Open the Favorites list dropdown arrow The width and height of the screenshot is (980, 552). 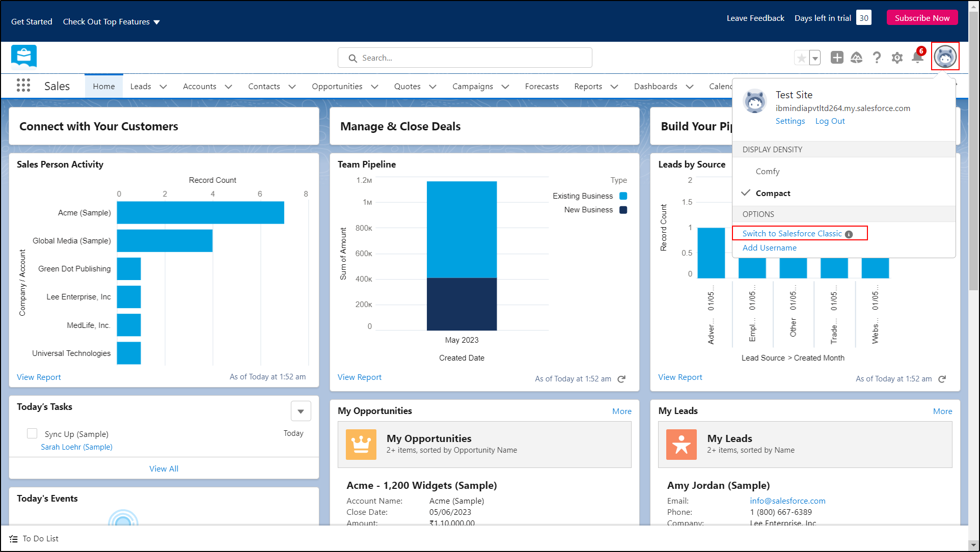815,58
